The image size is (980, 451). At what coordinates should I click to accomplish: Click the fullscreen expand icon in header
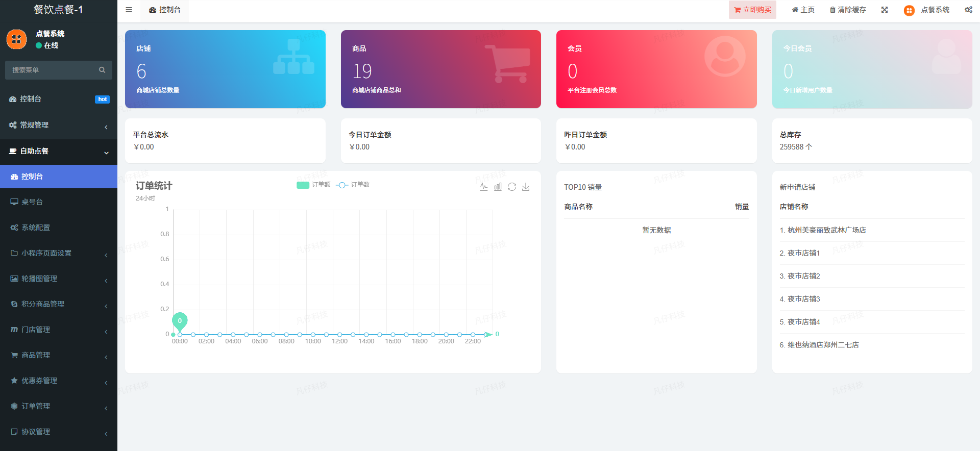pyautogui.click(x=885, y=10)
